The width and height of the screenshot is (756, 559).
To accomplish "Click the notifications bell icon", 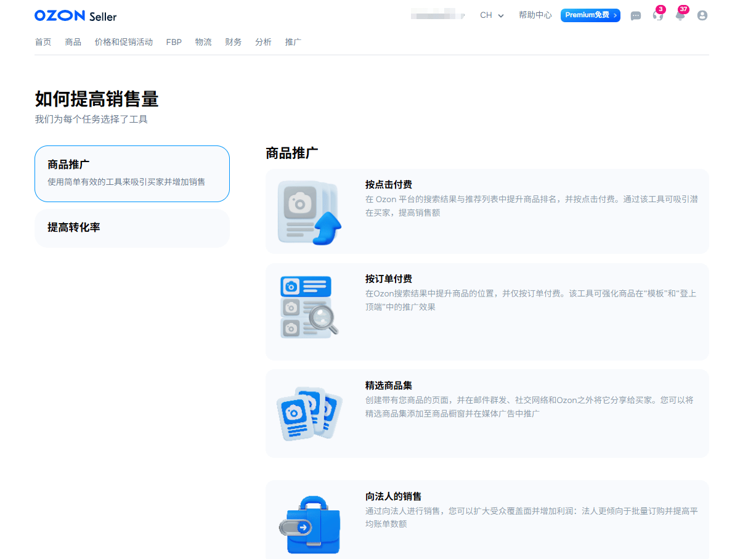I will coord(680,15).
